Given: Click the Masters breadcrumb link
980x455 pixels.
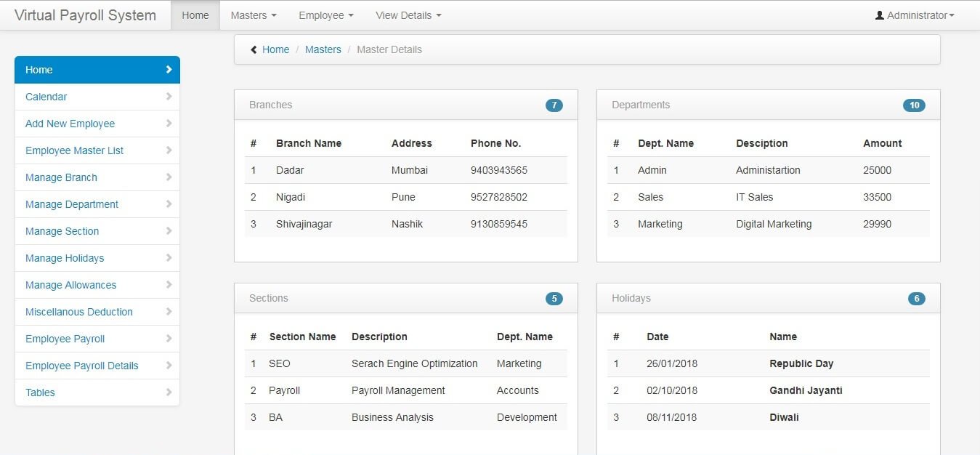Looking at the screenshot, I should (323, 49).
